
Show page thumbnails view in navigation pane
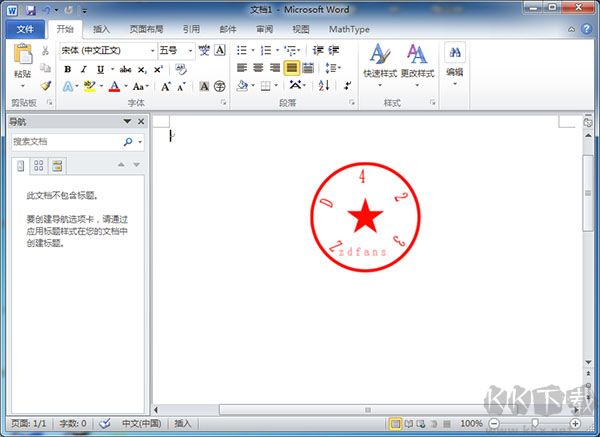tap(38, 165)
